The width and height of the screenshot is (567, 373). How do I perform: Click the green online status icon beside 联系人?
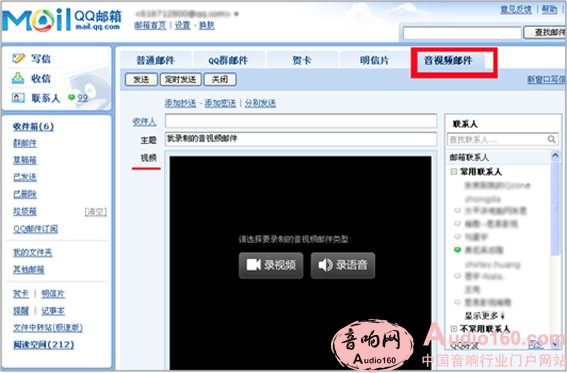(72, 97)
